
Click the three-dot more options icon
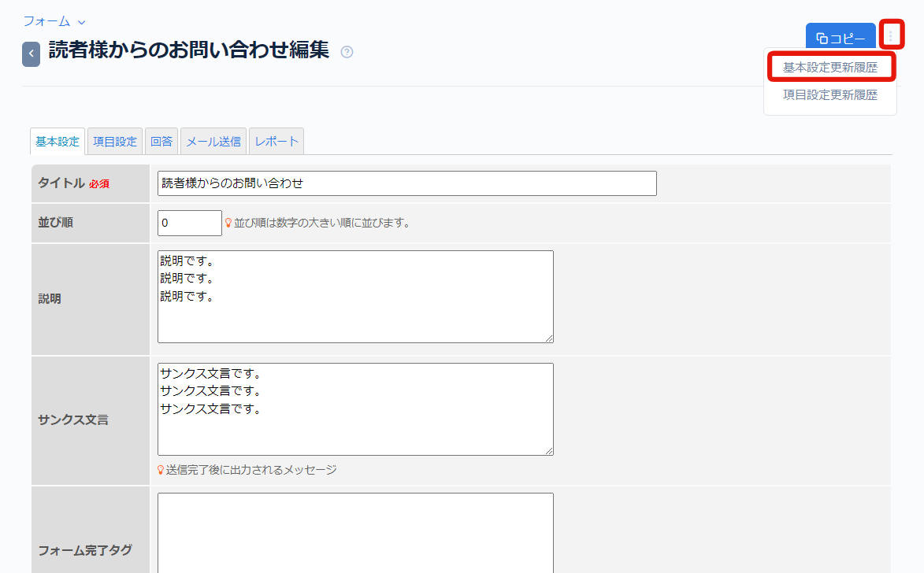(x=891, y=36)
